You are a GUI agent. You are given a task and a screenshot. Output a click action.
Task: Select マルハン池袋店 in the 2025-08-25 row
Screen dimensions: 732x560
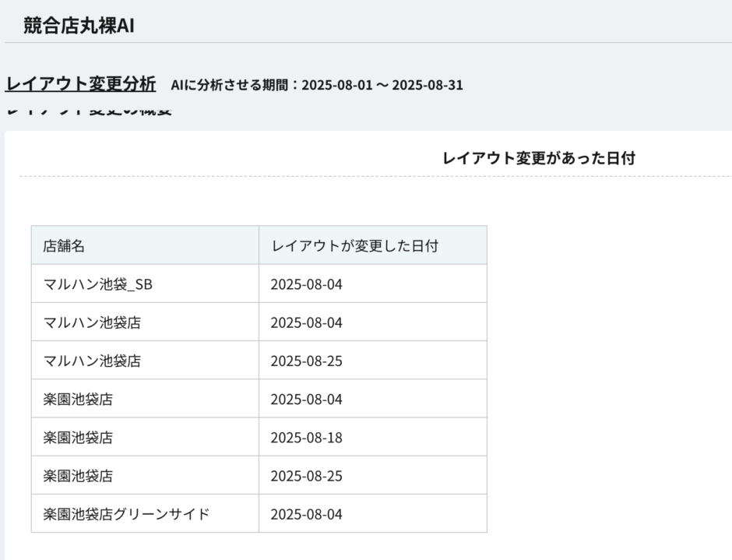pyautogui.click(x=92, y=361)
